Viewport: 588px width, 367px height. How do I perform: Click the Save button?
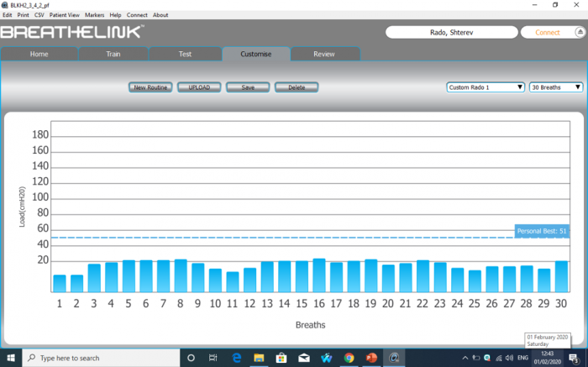click(248, 87)
